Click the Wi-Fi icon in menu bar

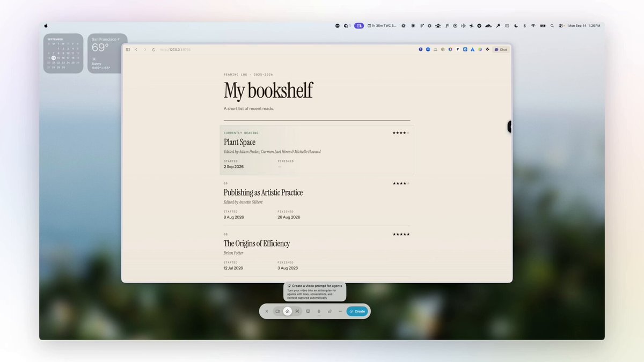click(x=533, y=25)
